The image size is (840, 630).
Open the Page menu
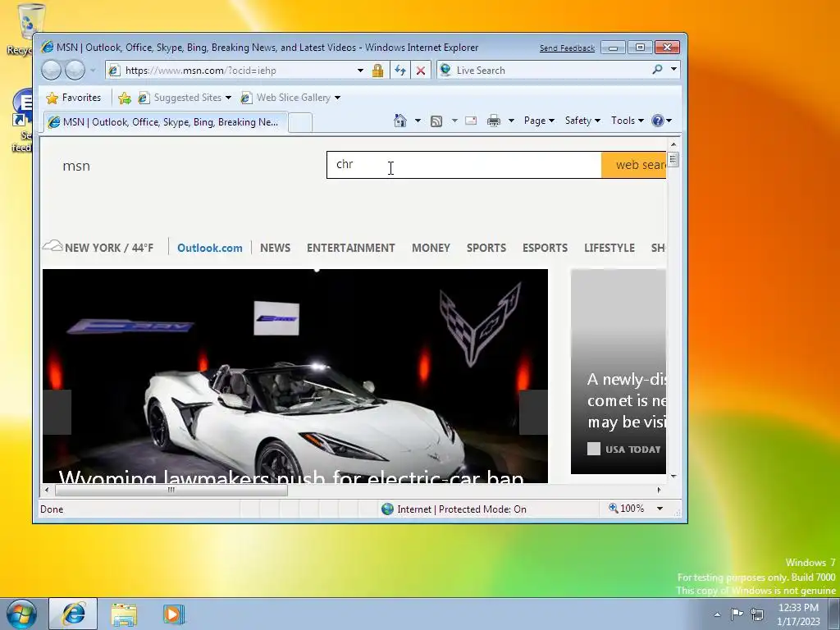coord(539,121)
